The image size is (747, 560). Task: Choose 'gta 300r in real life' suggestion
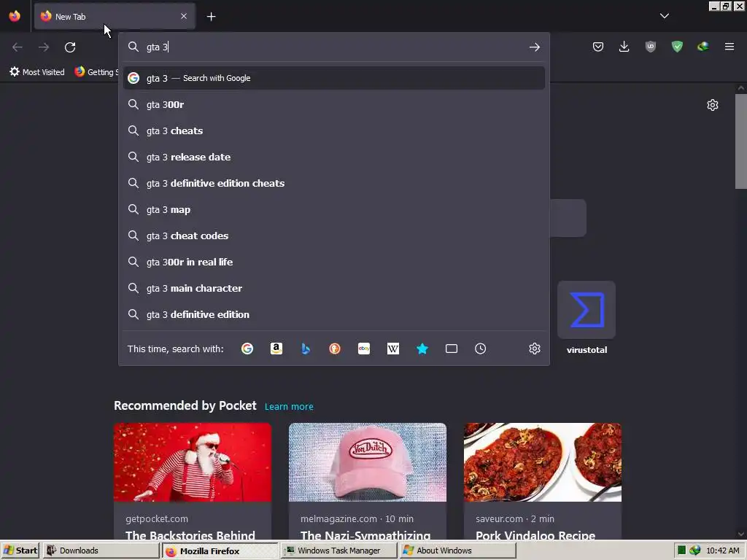pyautogui.click(x=334, y=262)
